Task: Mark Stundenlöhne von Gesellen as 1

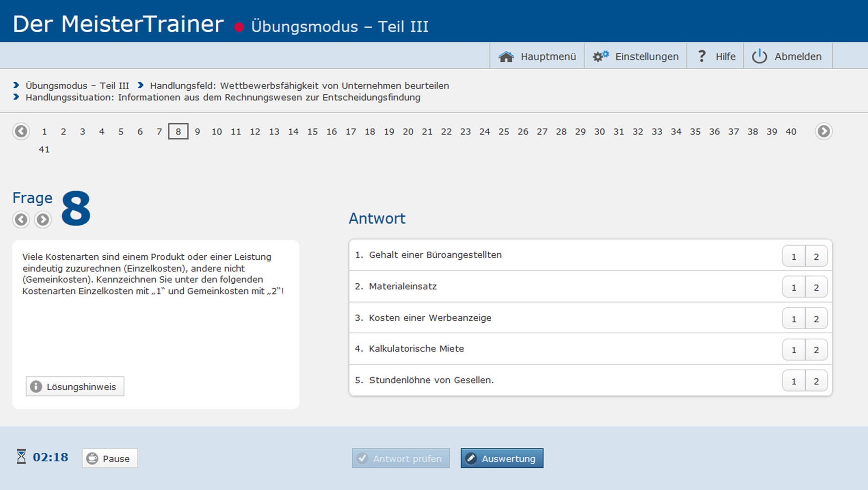Action: click(794, 381)
